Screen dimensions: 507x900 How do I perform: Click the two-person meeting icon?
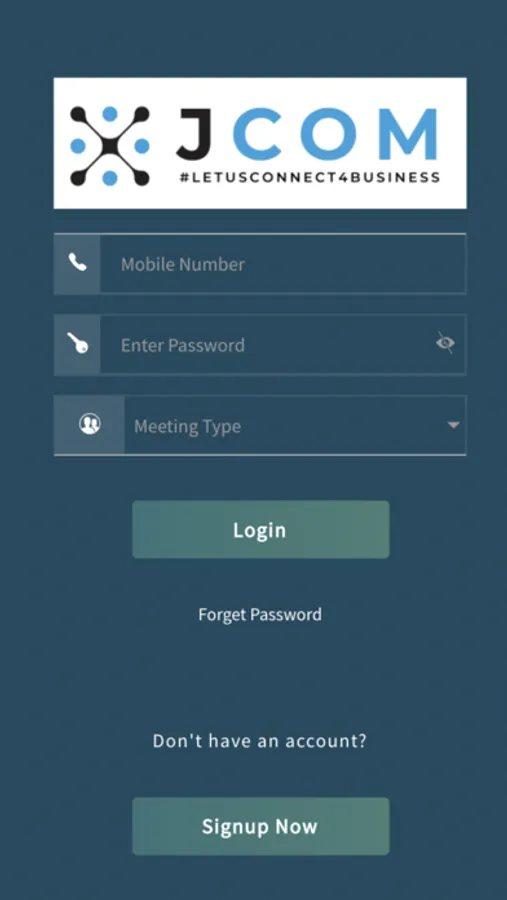[90, 425]
